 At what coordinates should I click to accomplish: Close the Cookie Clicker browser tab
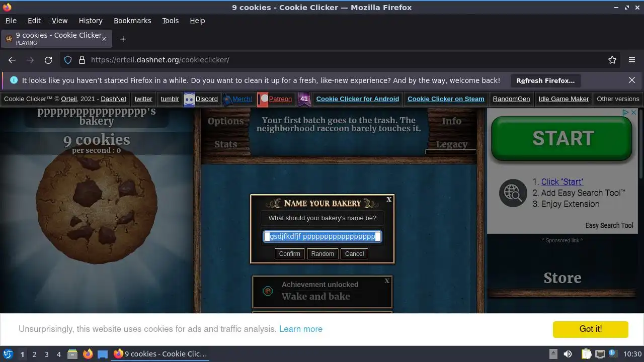(104, 39)
